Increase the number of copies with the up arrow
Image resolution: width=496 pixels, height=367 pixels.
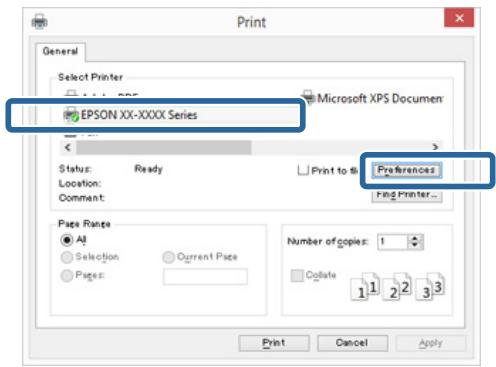(x=415, y=238)
